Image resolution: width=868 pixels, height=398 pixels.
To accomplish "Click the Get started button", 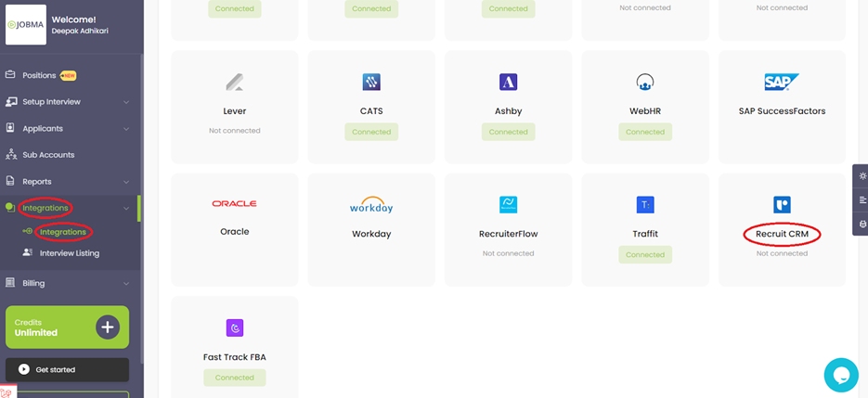I will [67, 370].
